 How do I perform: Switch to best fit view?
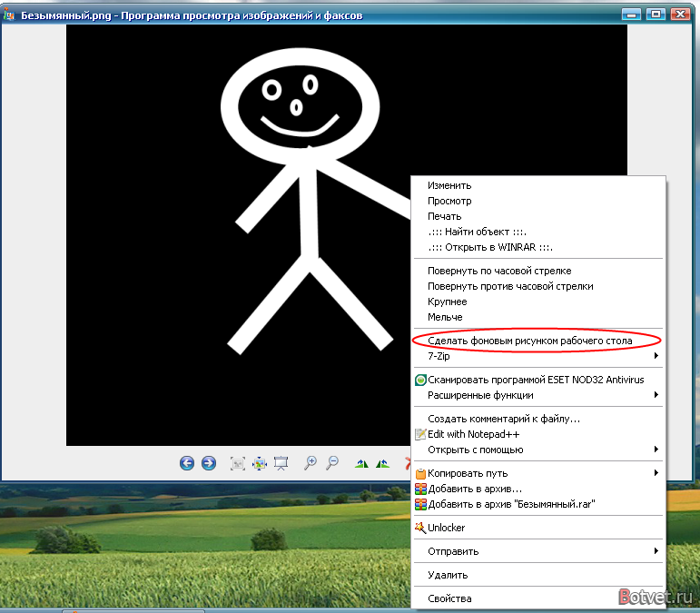point(238,463)
